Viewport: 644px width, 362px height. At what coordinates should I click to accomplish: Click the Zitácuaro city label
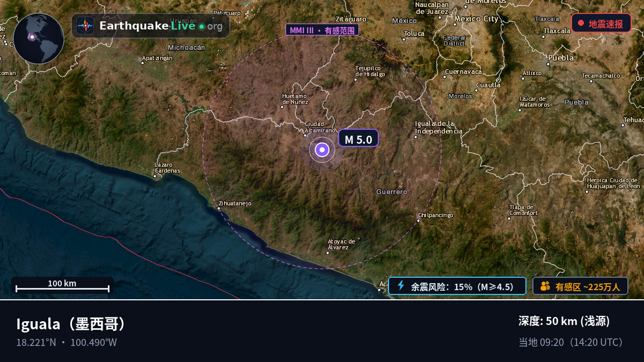(x=350, y=18)
